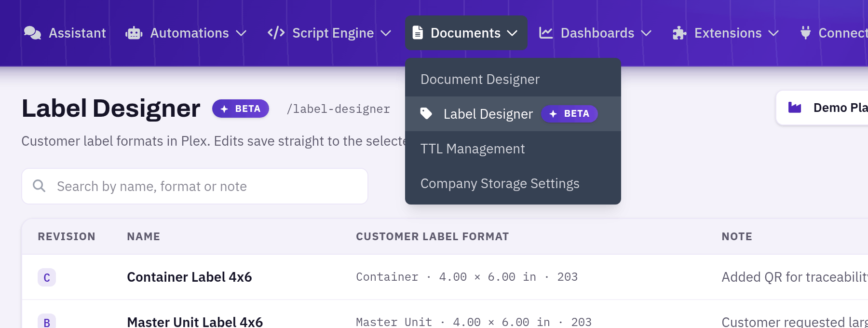Choose TTL Management from the menu
The height and width of the screenshot is (328, 868).
point(513,149)
